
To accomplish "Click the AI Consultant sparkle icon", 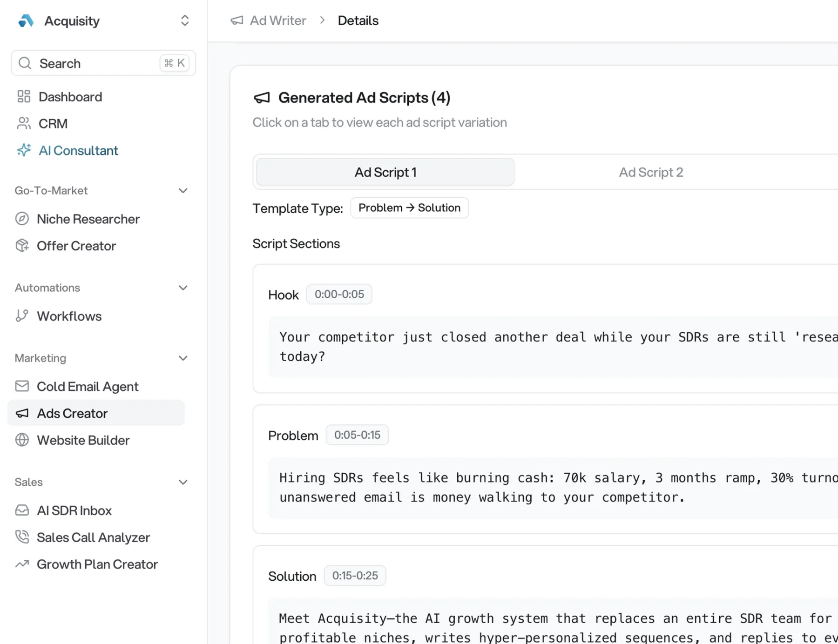I will [x=24, y=150].
